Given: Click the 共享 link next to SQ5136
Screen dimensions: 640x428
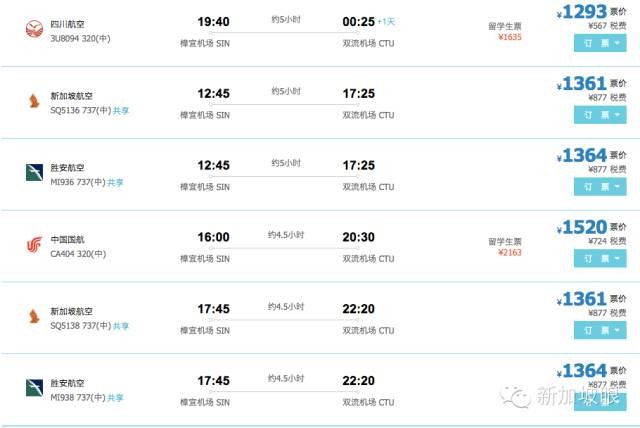Looking at the screenshot, I should [x=121, y=110].
